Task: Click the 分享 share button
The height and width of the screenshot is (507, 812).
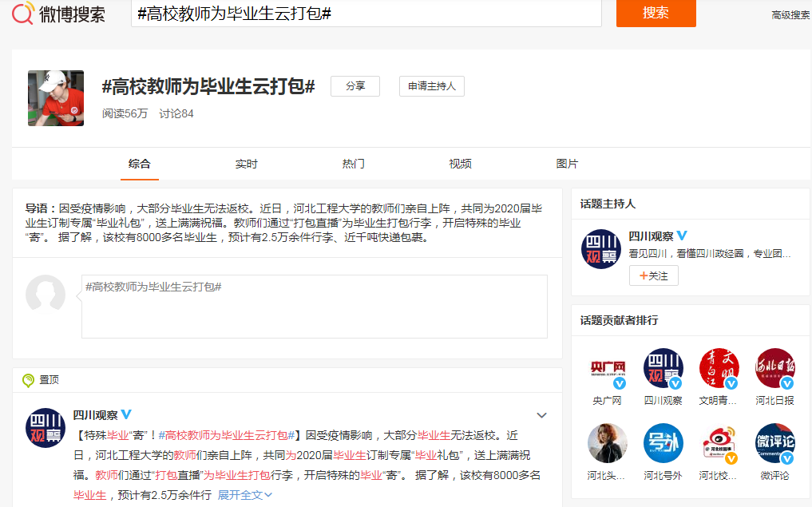Action: 355,86
